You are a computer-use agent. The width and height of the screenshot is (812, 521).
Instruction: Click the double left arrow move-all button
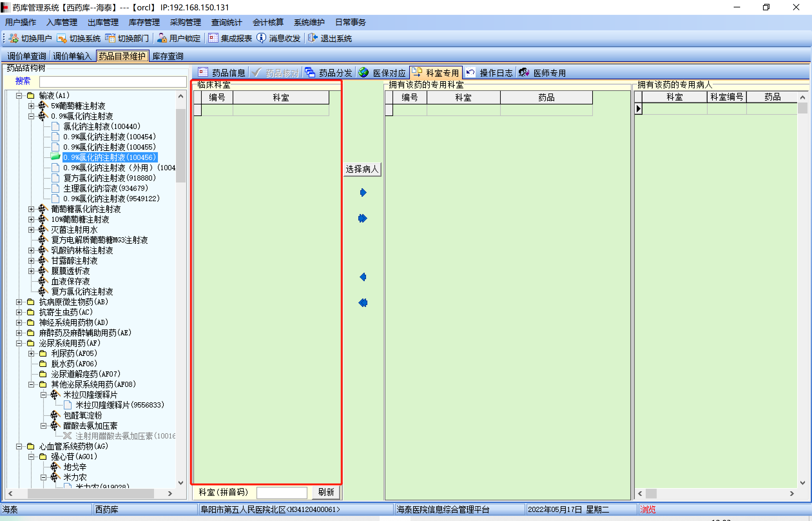[x=363, y=302]
